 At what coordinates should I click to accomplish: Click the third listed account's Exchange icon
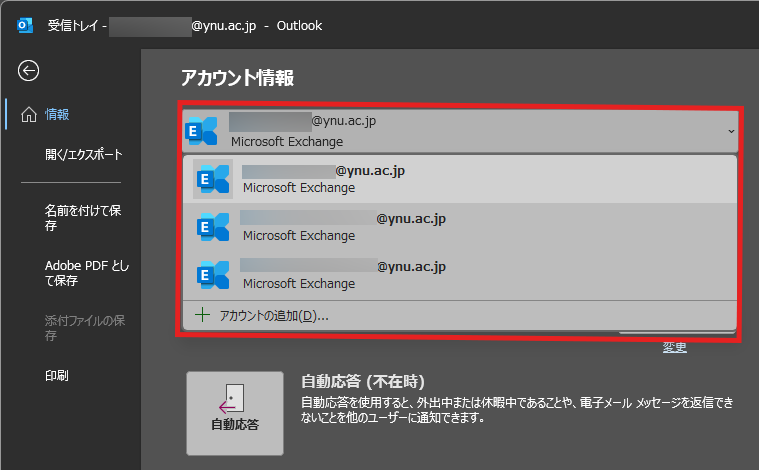click(213, 275)
